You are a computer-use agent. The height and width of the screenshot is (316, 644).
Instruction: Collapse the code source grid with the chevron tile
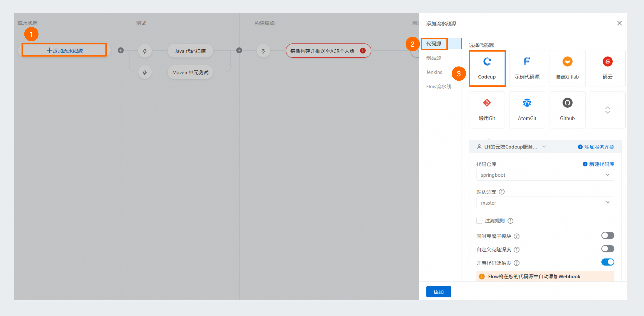pos(607,110)
